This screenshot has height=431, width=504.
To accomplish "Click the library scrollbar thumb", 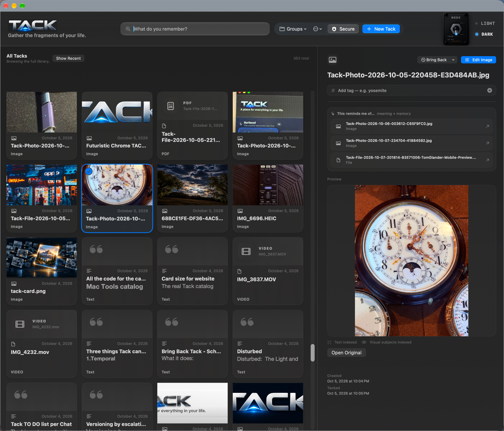I will pos(313,352).
